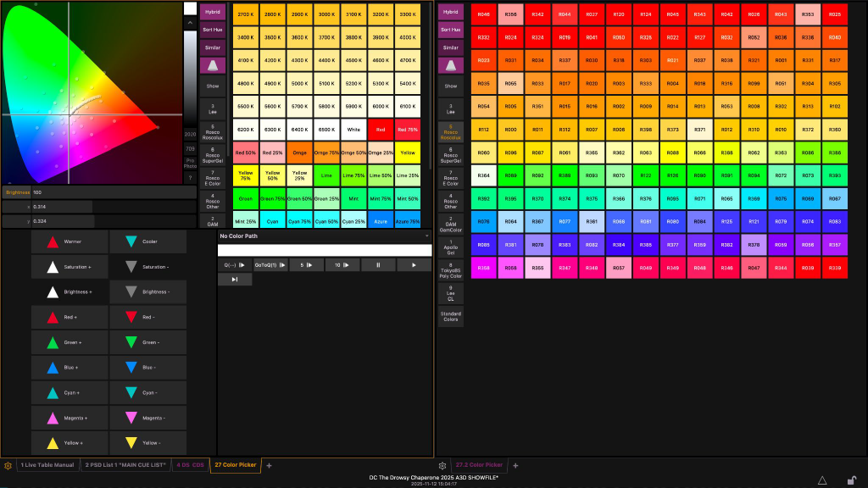Toggle fixture icon button in Roscolux gel panel
Image resolution: width=868 pixels, height=488 pixels.
coord(451,65)
